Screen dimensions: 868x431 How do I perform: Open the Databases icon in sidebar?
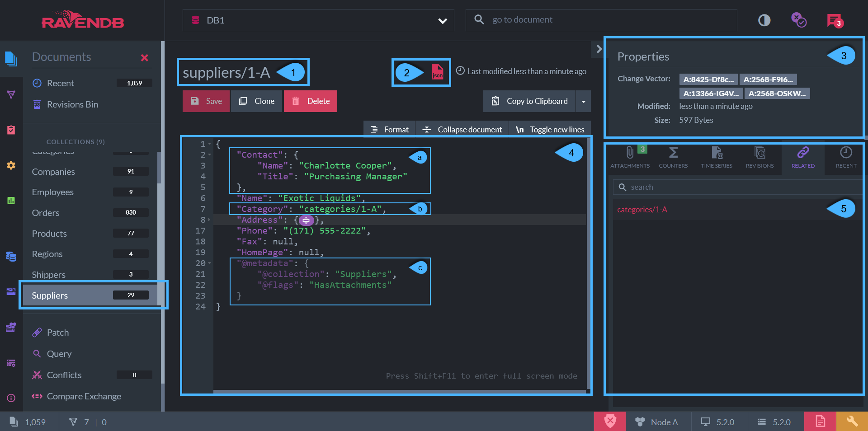pos(11,257)
